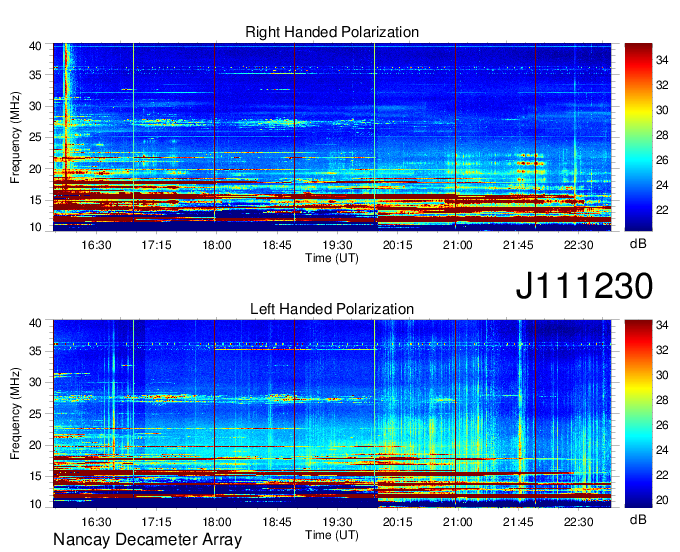This screenshot has height=552, width=680.
Task: Click the Right Handed Polarization spectrogram image
Action: (332, 137)
